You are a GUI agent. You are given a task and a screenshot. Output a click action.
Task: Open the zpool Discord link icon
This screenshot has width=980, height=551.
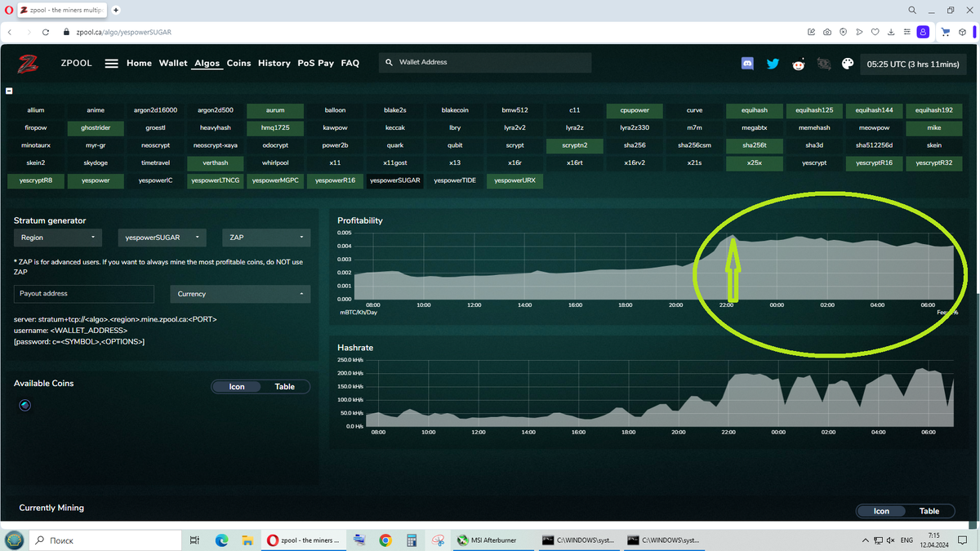tap(747, 63)
